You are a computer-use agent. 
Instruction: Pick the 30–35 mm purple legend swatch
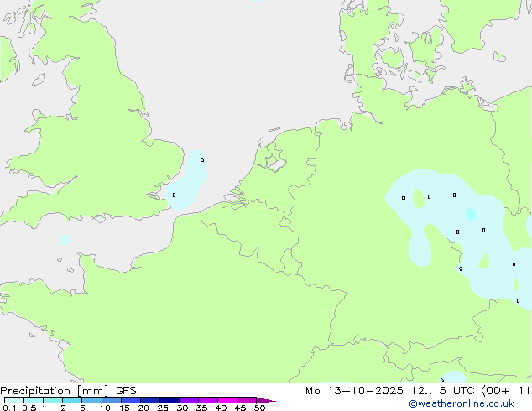point(189,400)
